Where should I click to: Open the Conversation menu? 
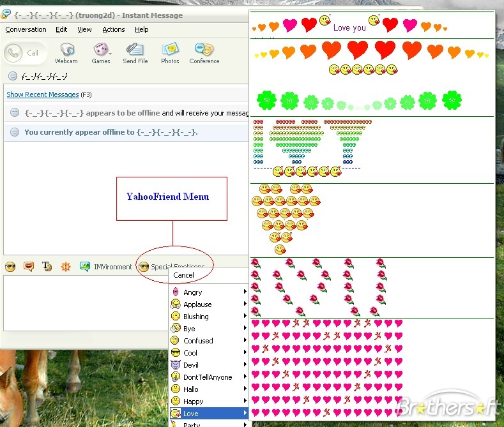pos(26,29)
